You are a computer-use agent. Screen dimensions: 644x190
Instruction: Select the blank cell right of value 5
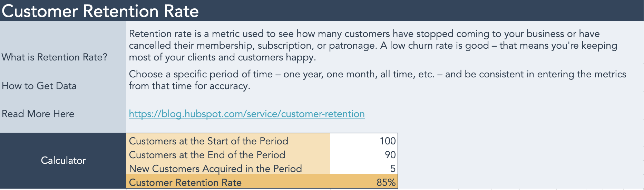click(428, 169)
